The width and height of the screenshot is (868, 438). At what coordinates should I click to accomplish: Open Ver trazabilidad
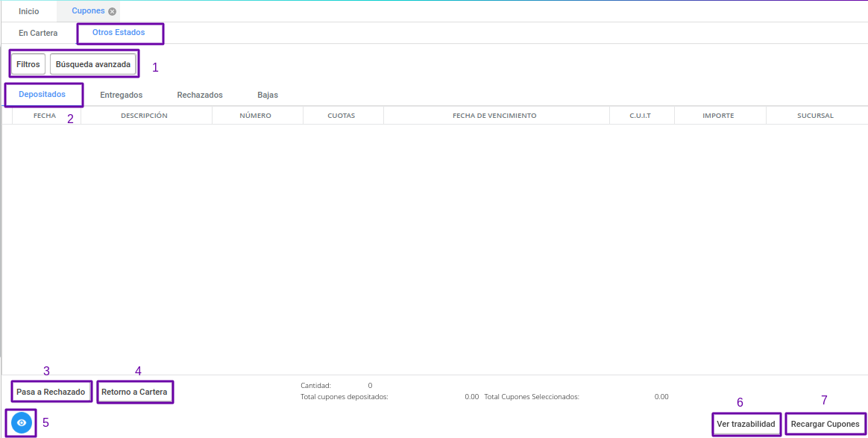[746, 424]
